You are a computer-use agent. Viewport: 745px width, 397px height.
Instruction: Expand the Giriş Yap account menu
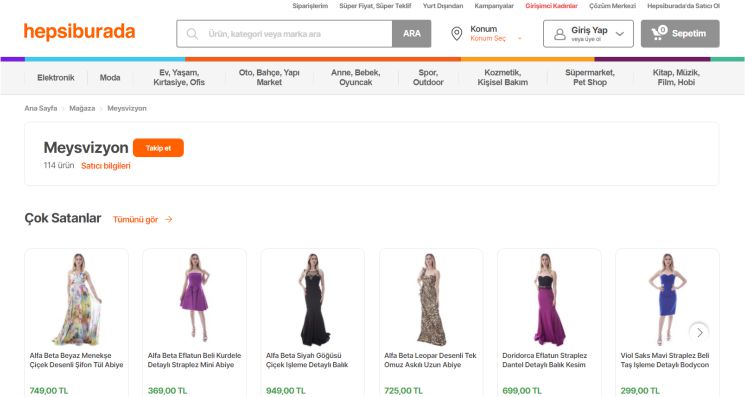click(588, 34)
